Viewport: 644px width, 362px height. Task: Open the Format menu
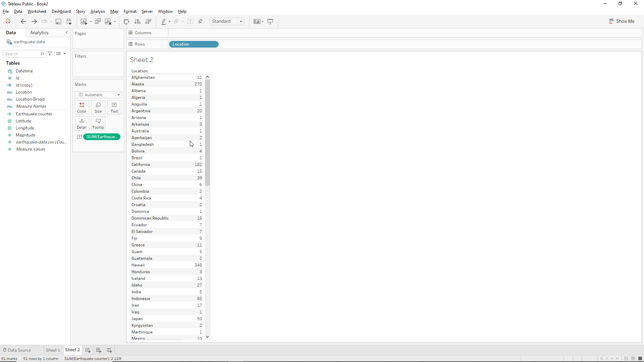130,11
